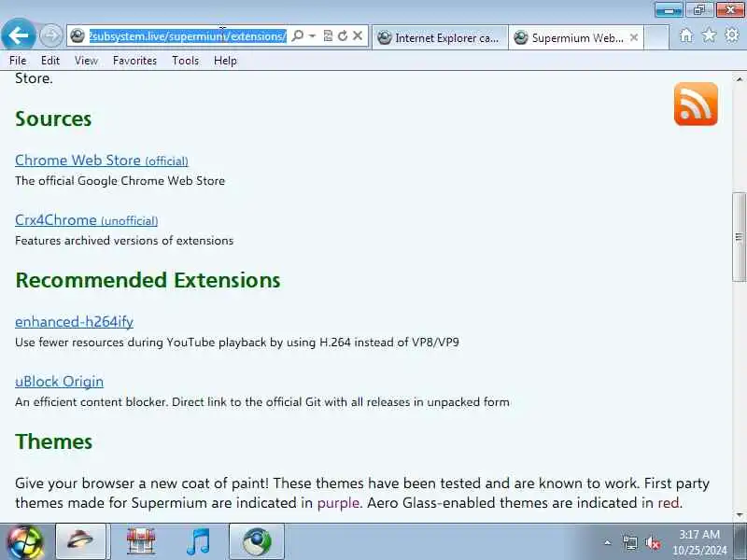The height and width of the screenshot is (560, 747).
Task: Click the orange RSS feed icon
Action: click(696, 104)
